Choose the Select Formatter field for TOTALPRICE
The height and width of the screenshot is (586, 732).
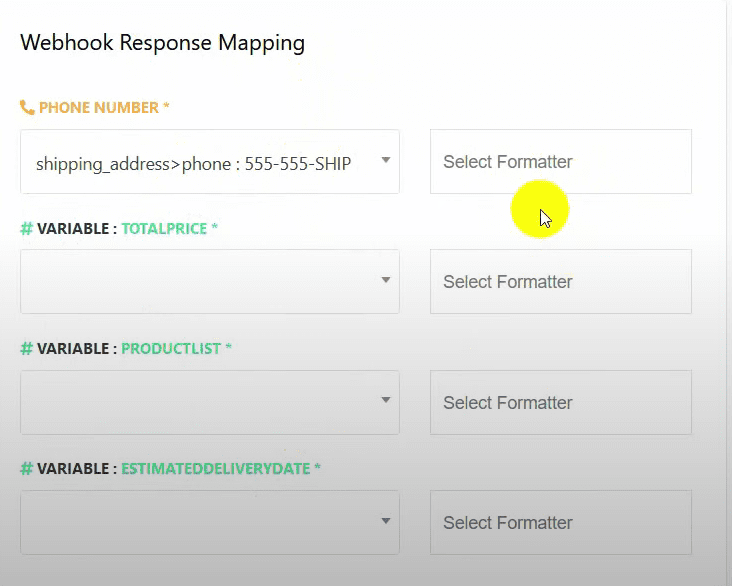coord(560,282)
